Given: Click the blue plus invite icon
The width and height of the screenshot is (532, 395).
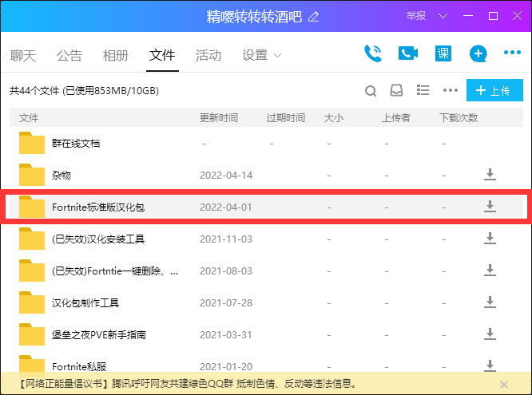Looking at the screenshot, I should tap(478, 53).
